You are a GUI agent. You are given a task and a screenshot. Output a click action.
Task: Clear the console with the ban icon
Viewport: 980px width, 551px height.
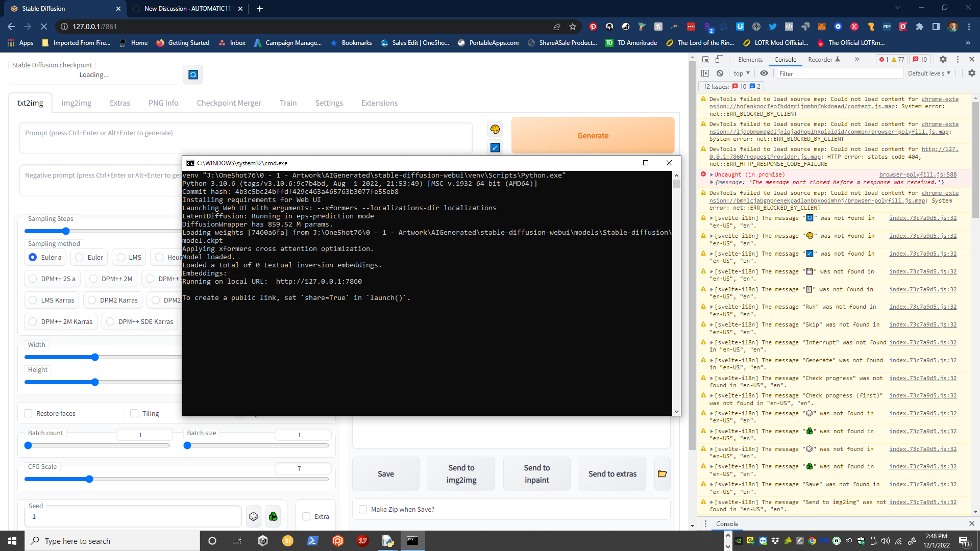[720, 73]
